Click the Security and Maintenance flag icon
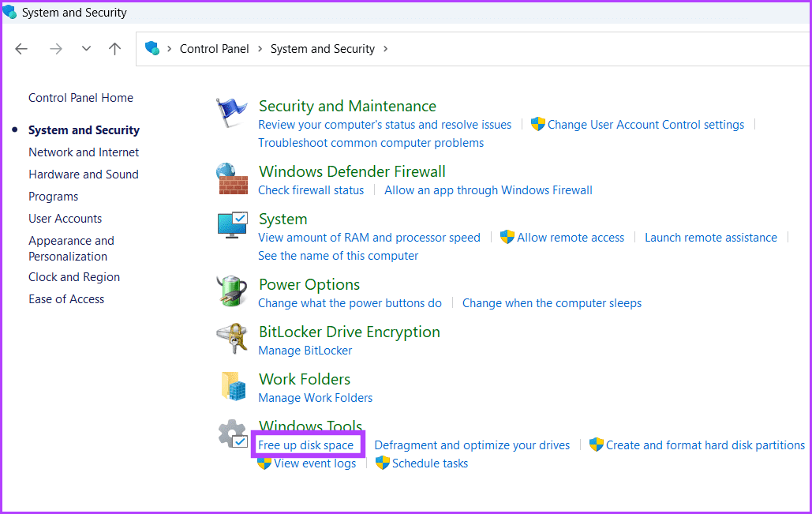This screenshot has width=812, height=514. (x=231, y=112)
